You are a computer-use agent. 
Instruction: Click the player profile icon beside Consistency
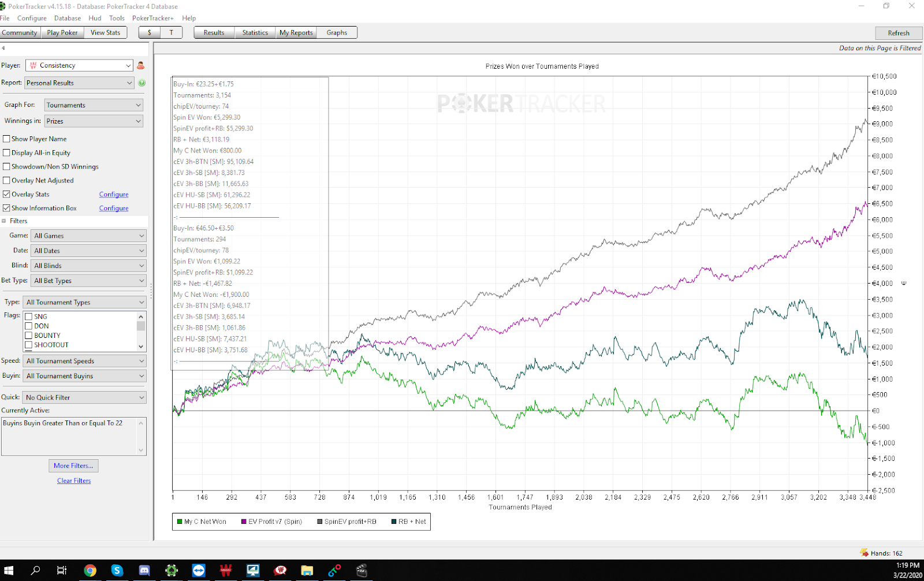click(x=140, y=65)
